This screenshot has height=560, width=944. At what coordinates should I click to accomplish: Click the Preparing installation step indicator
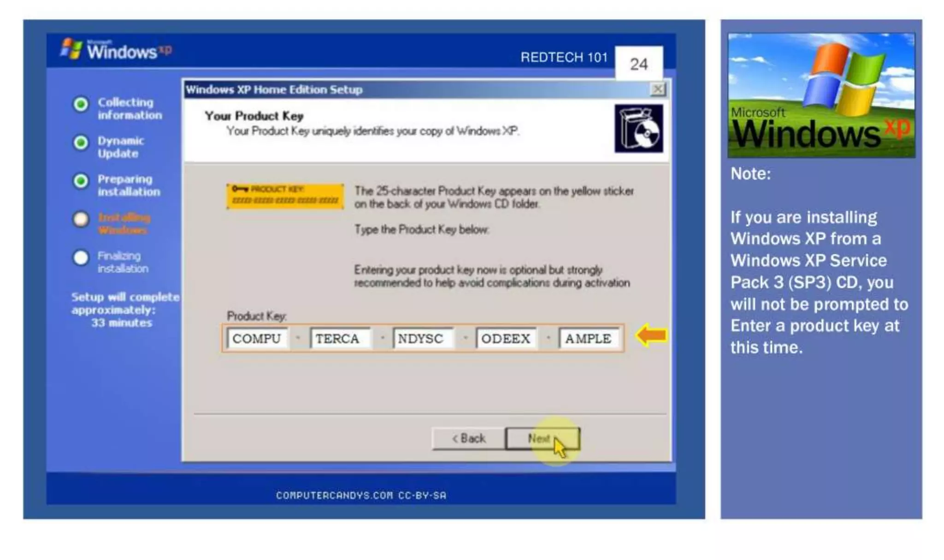point(81,181)
